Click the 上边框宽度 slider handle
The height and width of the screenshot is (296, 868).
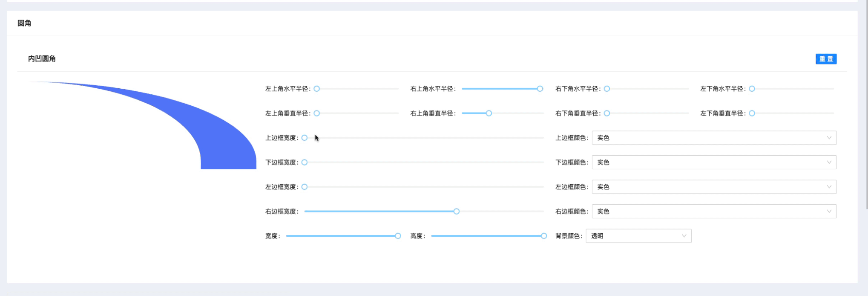click(305, 138)
